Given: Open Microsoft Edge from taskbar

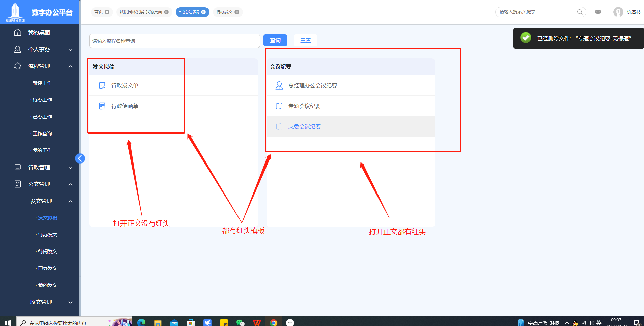Looking at the screenshot, I should (x=141, y=322).
